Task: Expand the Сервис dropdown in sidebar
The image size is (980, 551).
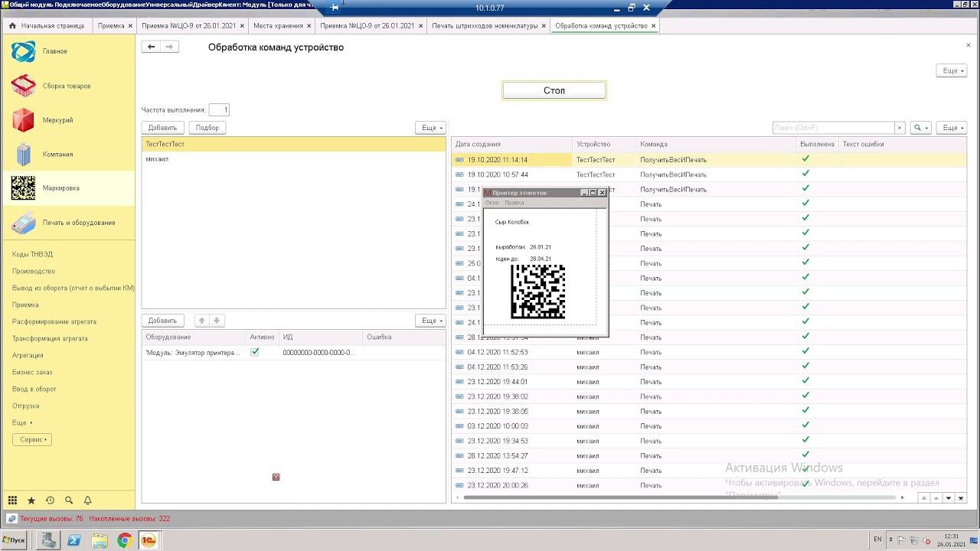Action: tap(33, 439)
